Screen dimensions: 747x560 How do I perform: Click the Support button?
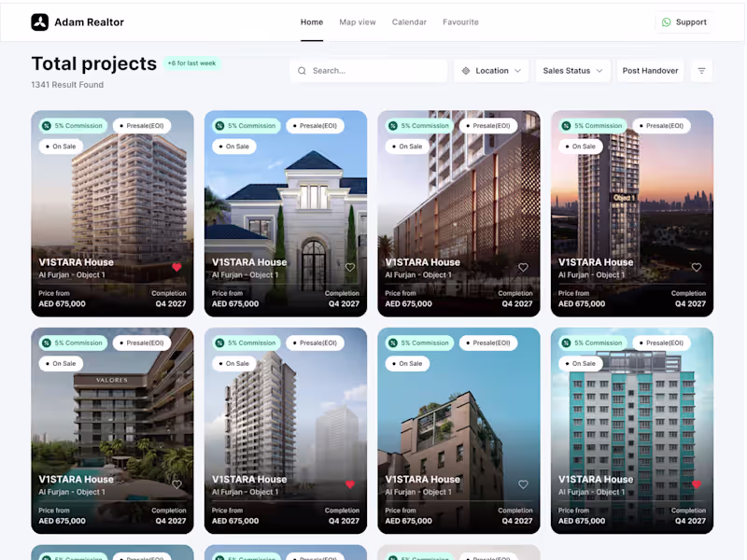tap(684, 21)
